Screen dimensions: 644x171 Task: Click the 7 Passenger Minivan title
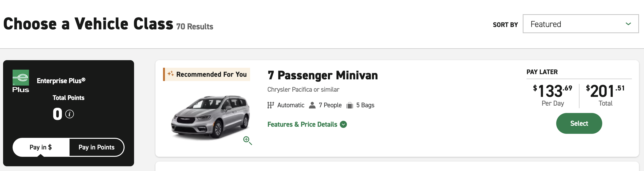[x=322, y=75]
